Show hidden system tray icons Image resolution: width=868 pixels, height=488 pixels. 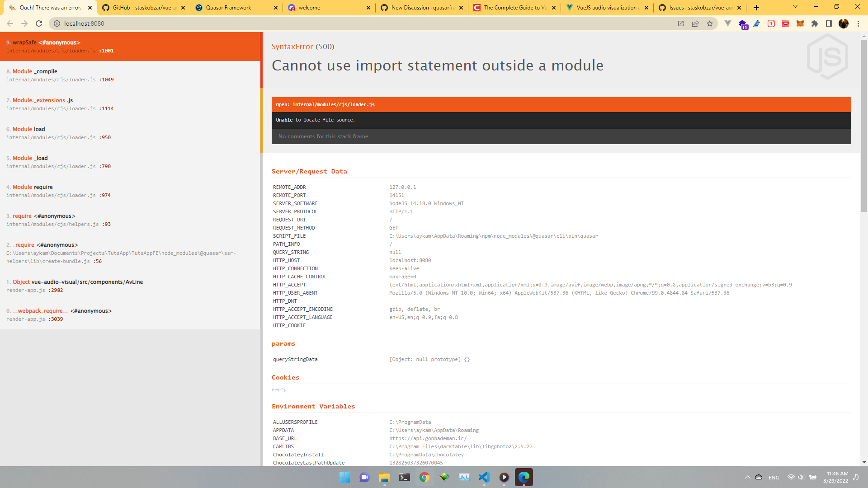[x=747, y=477]
